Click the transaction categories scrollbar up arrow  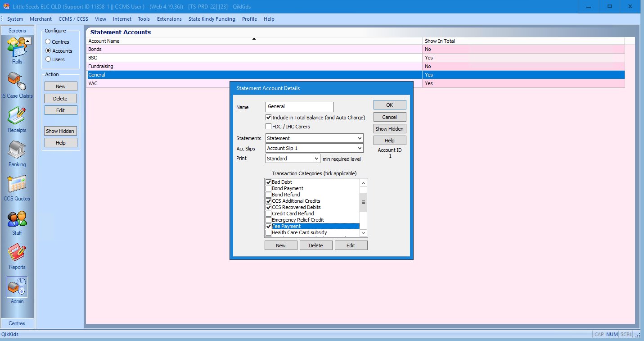click(x=364, y=183)
